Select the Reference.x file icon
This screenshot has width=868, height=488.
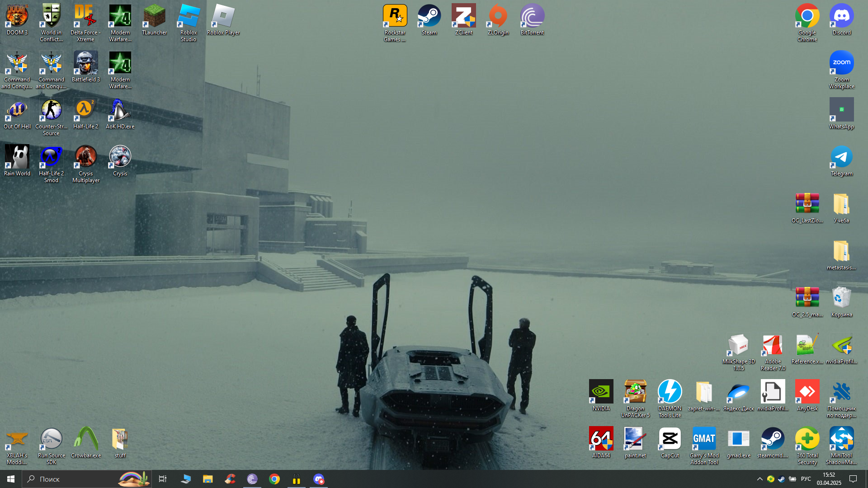tap(807, 349)
